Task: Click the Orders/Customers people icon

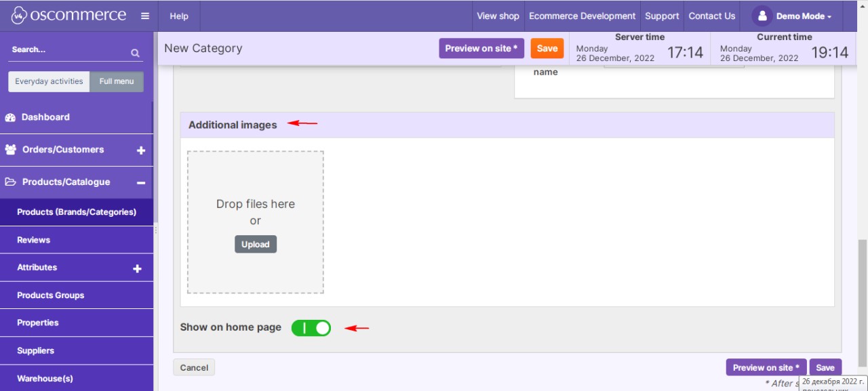Action: tap(10, 150)
